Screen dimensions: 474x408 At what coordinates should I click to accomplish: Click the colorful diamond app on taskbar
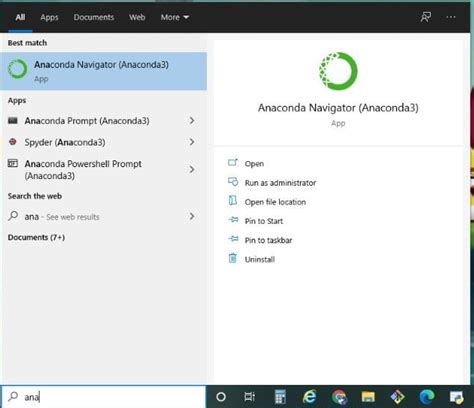(397, 397)
